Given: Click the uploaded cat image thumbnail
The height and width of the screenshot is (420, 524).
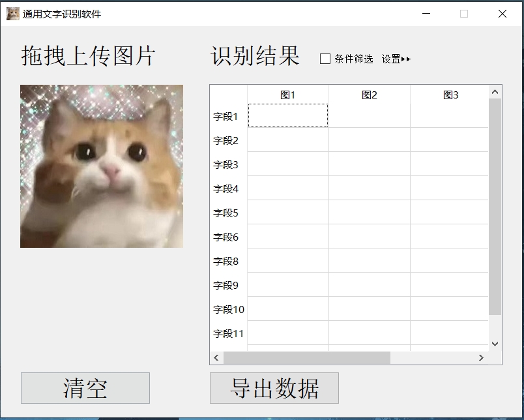Looking at the screenshot, I should tap(101, 165).
